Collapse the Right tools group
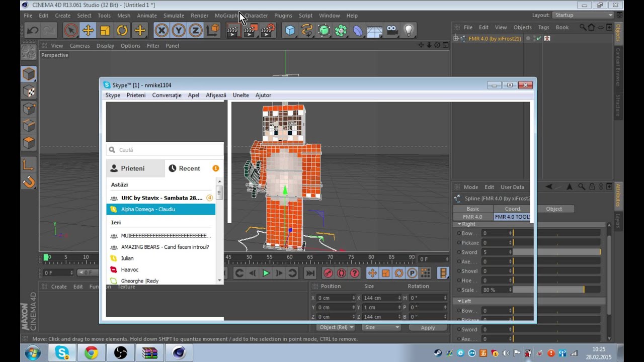 459,224
